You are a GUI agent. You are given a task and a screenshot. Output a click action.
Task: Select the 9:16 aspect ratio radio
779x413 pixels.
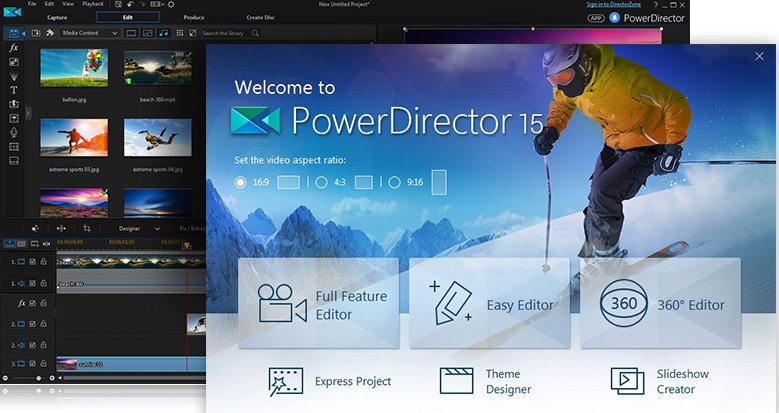coord(394,182)
